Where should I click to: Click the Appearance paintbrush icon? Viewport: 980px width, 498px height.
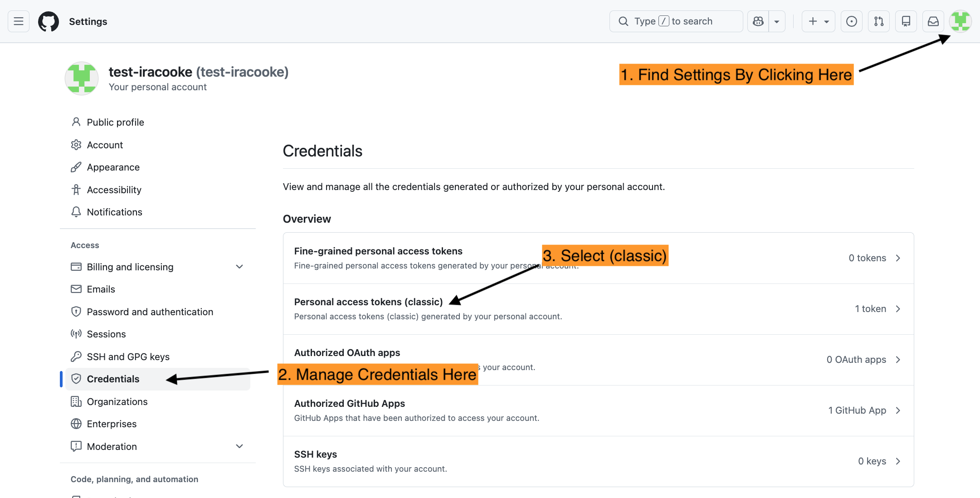[76, 167]
